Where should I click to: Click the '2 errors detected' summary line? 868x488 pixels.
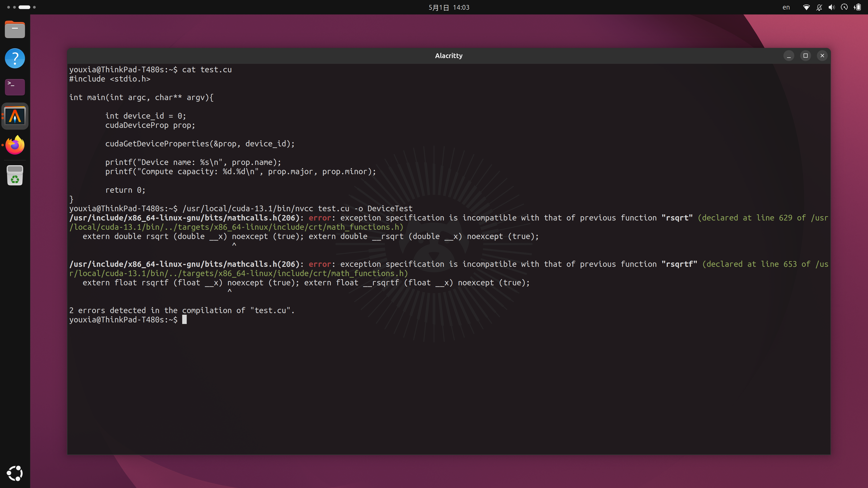[182, 310]
